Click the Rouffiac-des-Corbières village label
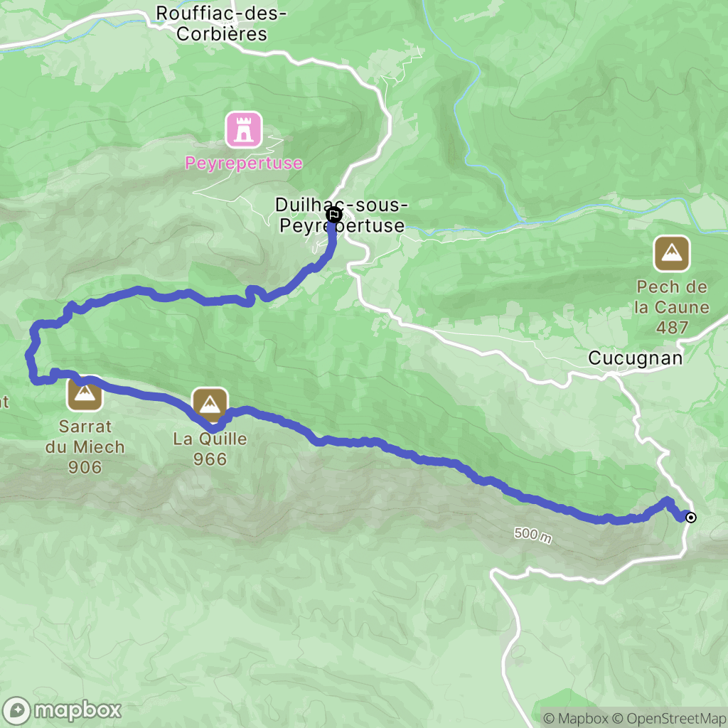This screenshot has height=728, width=728. [x=222, y=23]
